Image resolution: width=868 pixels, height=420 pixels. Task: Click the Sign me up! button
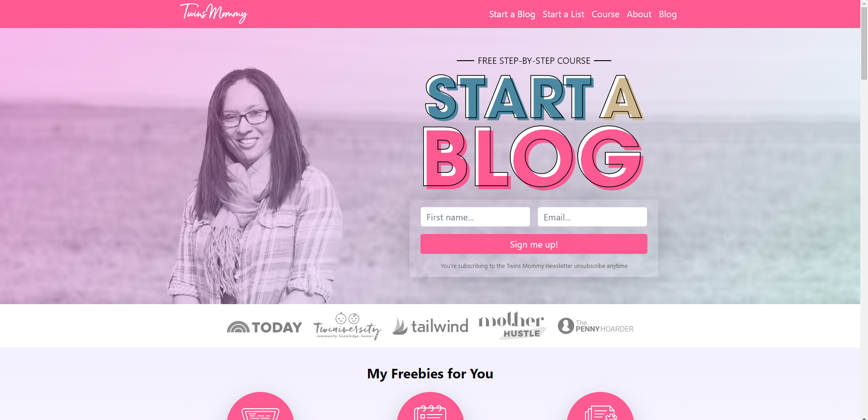(534, 244)
